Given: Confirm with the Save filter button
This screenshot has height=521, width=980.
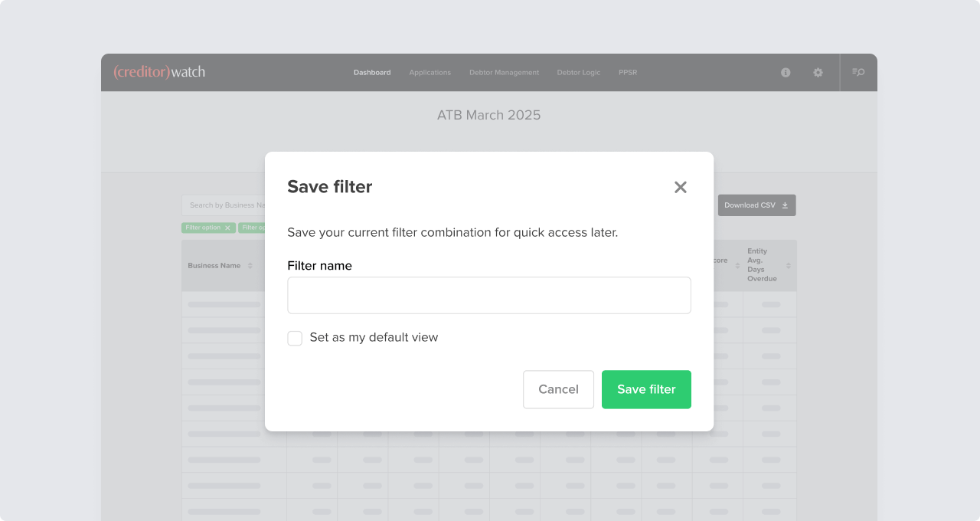Looking at the screenshot, I should pos(646,389).
